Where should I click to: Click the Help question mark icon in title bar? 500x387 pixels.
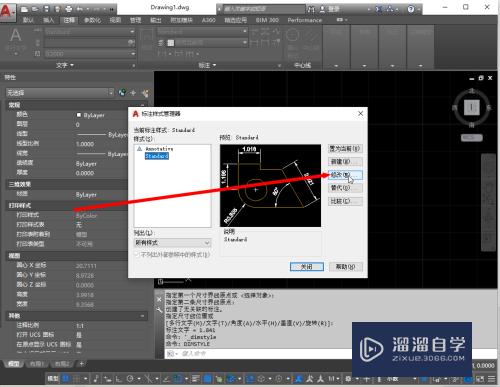point(411,9)
